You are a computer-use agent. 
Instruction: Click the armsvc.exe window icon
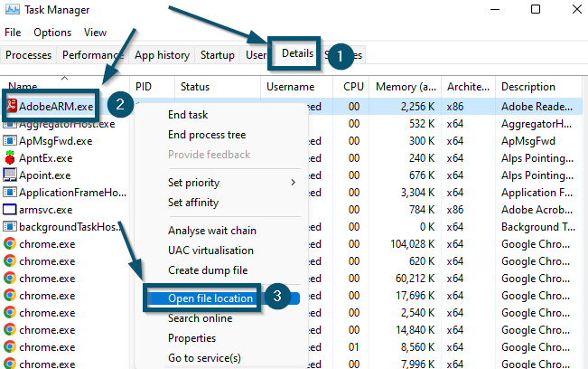pos(10,210)
